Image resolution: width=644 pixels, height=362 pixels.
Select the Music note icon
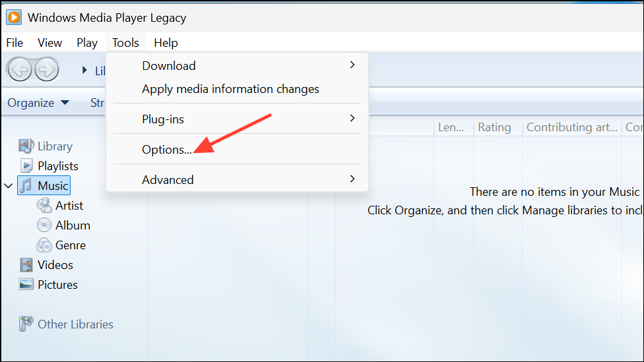(26, 185)
